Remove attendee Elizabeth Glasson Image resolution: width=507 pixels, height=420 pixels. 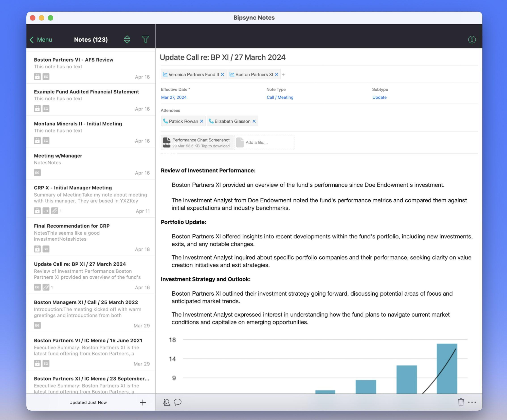point(254,121)
